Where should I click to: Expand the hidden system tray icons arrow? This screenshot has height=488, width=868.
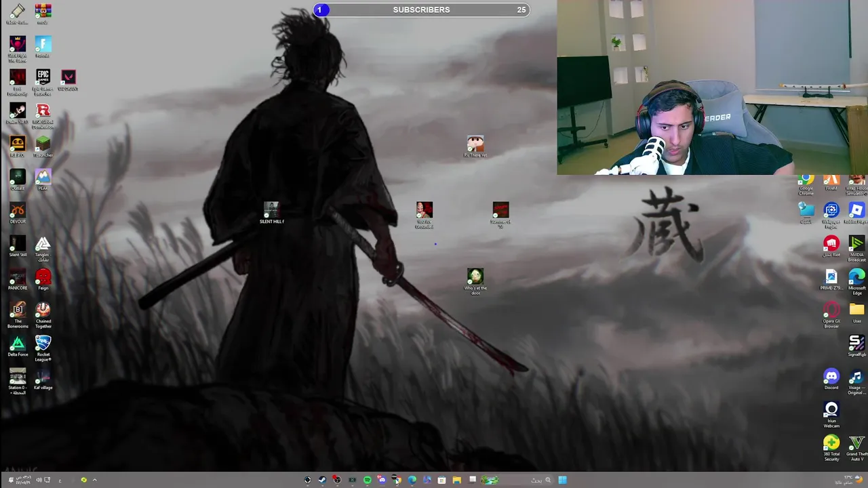pyautogui.click(x=94, y=480)
